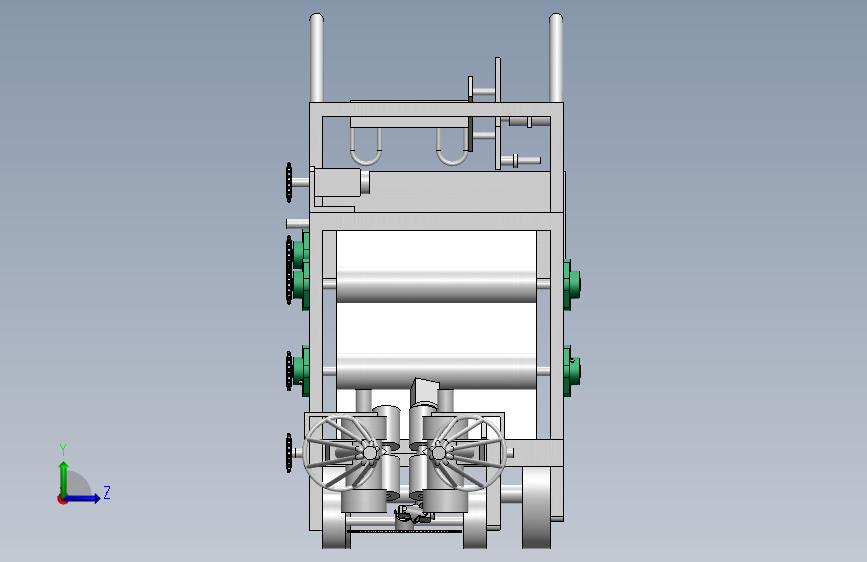The width and height of the screenshot is (867, 562).
Task: Select the lower roller cylinder
Action: pyautogui.click(x=436, y=371)
